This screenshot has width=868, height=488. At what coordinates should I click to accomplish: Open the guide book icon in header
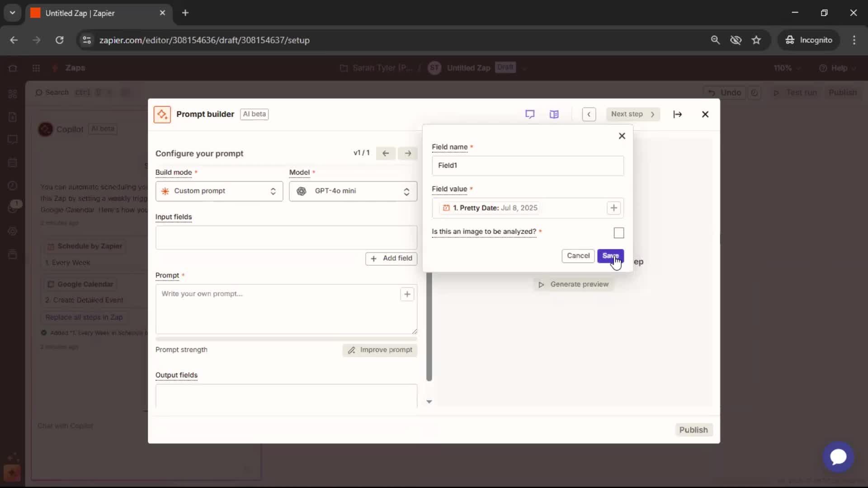(x=554, y=114)
